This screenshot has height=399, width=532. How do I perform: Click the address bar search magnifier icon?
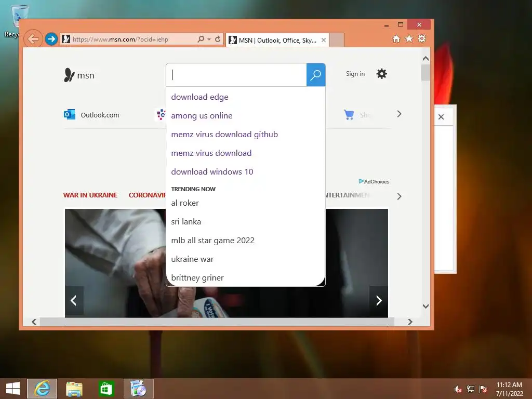[x=201, y=39]
